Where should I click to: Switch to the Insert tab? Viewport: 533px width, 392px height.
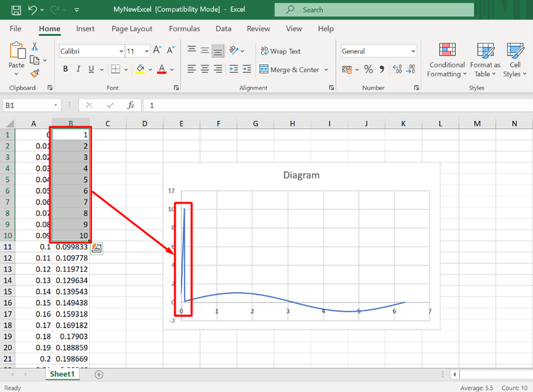point(85,28)
